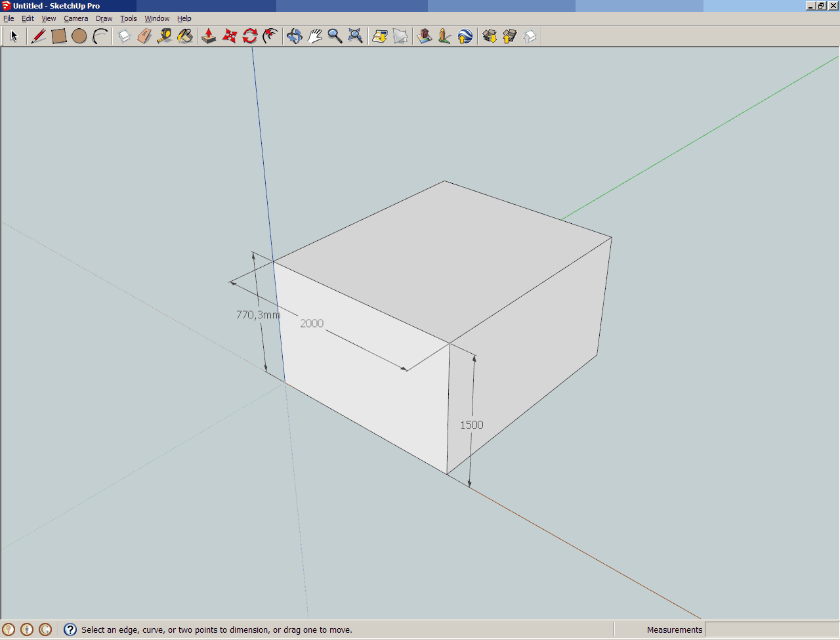The height and width of the screenshot is (640, 840).
Task: Select the 2000 dimension label
Action: (312, 323)
